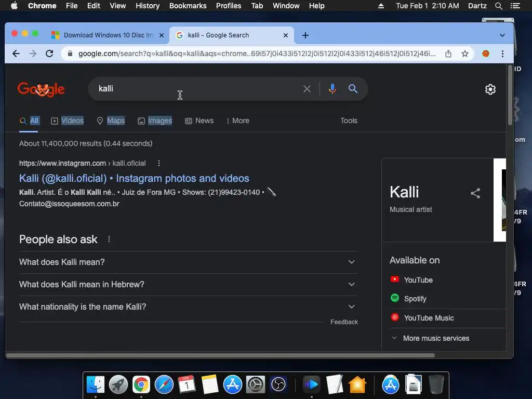Open a new tab with the plus button
Image resolution: width=532 pixels, height=399 pixels.
(x=305, y=35)
